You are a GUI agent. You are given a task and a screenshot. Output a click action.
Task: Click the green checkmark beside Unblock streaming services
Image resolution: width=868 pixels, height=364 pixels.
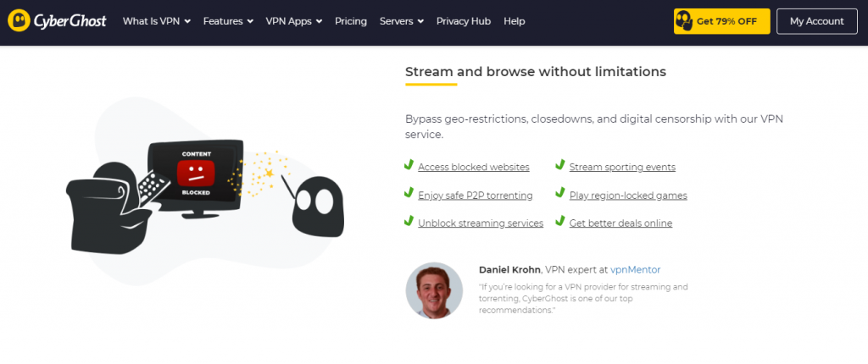tap(409, 220)
